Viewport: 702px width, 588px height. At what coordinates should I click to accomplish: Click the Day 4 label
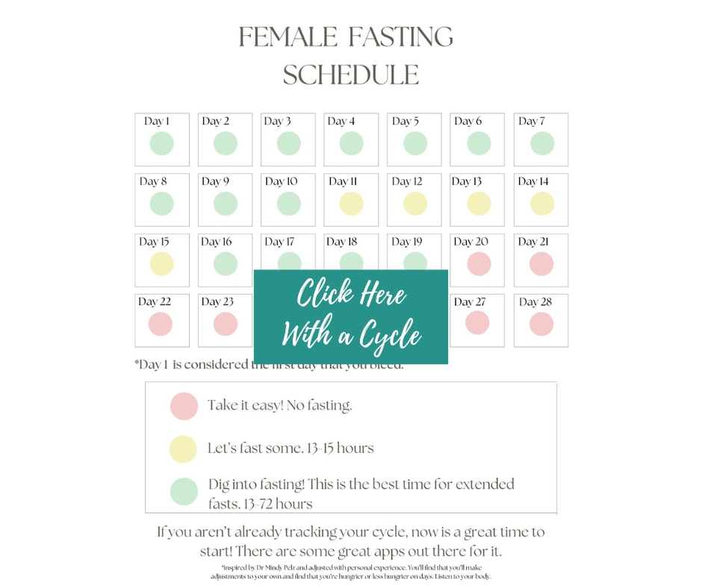pos(341,122)
